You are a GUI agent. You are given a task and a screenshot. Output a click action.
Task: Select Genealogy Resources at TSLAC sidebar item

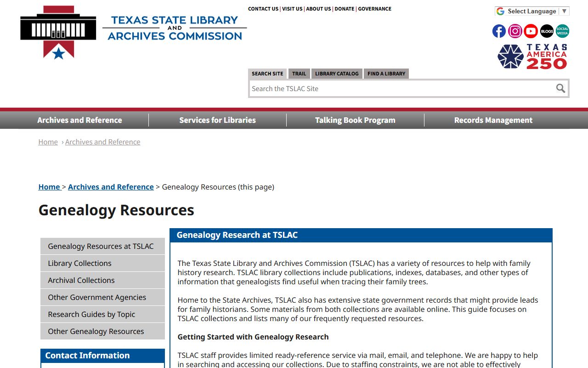pyautogui.click(x=102, y=246)
